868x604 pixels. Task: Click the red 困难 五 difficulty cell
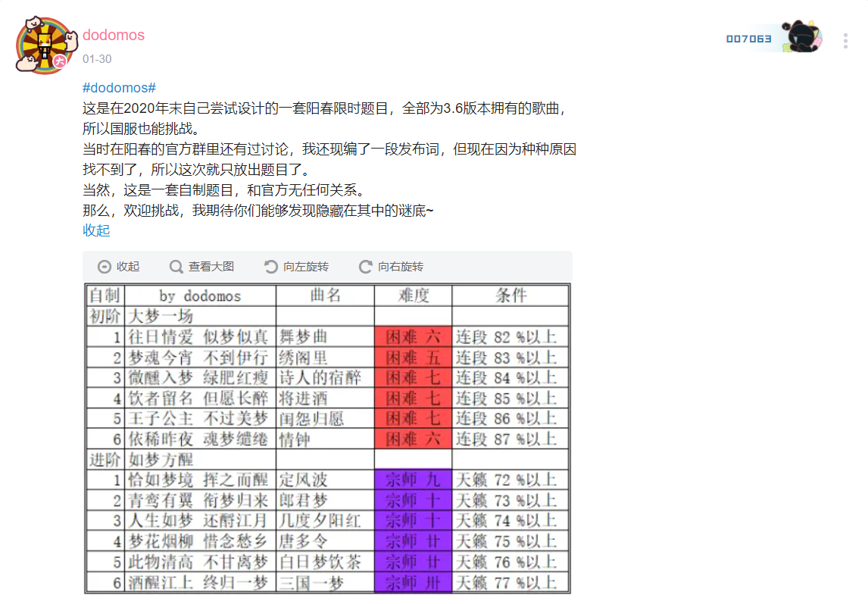click(x=413, y=358)
